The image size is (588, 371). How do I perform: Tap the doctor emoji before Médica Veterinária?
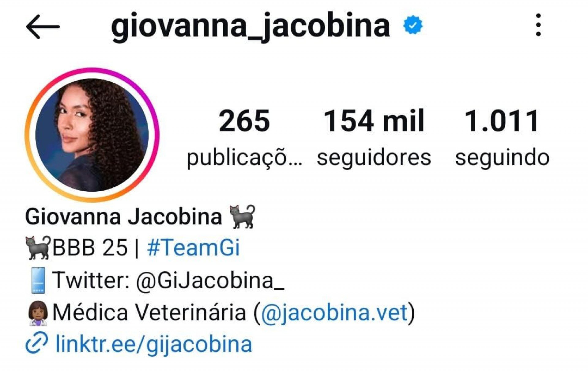point(38,313)
